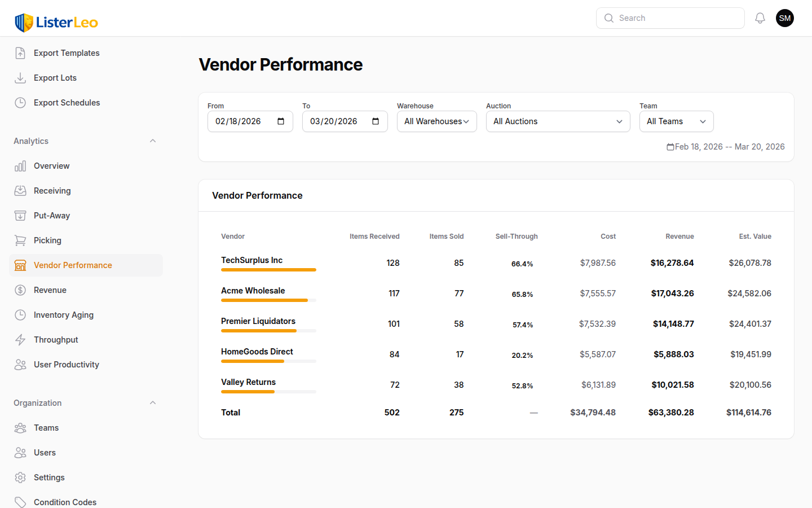Click the TechSurplus Inc progress bar
812x508 pixels.
pos(268,270)
